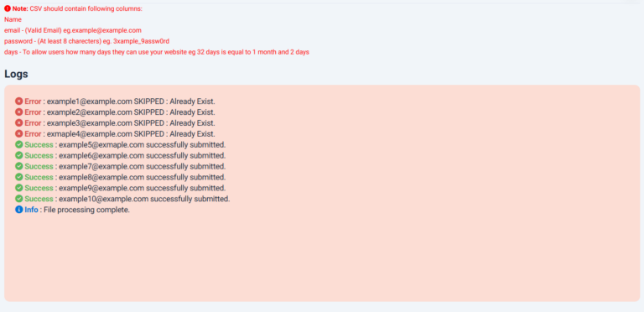Click the green check beside example5@exmaple.com

[19, 144]
